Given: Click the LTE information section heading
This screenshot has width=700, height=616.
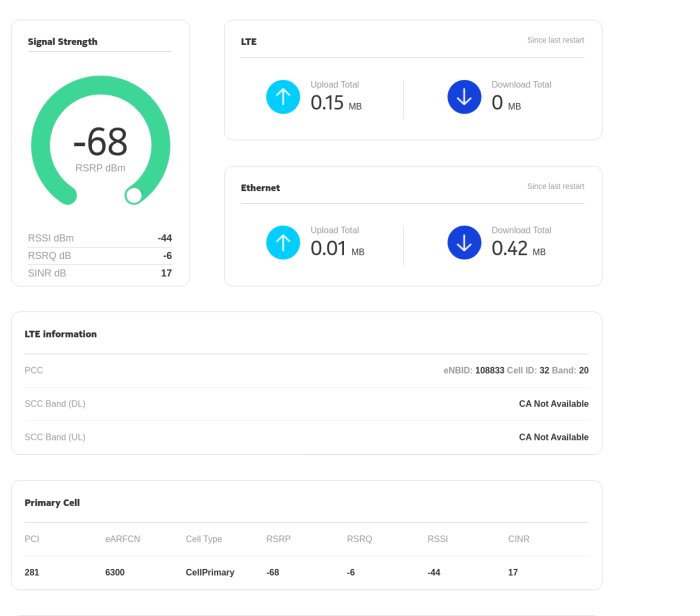Looking at the screenshot, I should pos(61,334).
